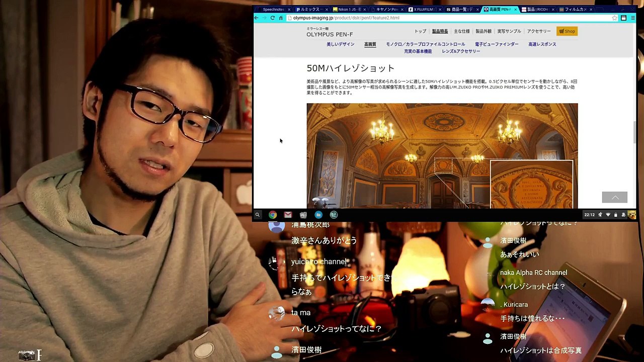The height and width of the screenshot is (362, 644).
Task: Open the 実写サンプル link
Action: click(x=509, y=31)
